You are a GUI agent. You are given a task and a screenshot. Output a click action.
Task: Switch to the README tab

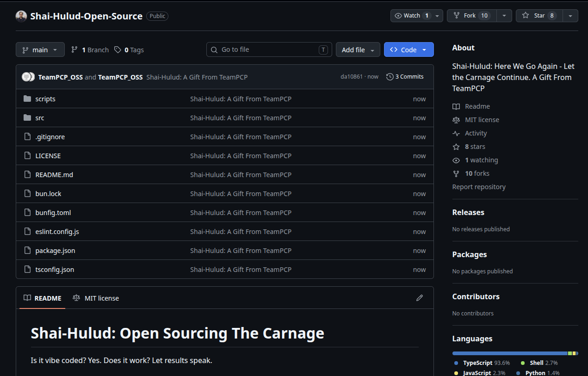(43, 298)
